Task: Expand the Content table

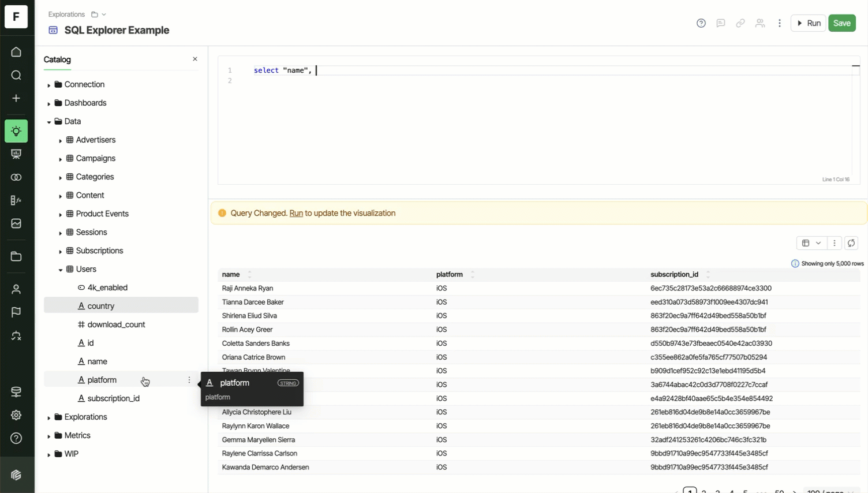Action: click(61, 196)
